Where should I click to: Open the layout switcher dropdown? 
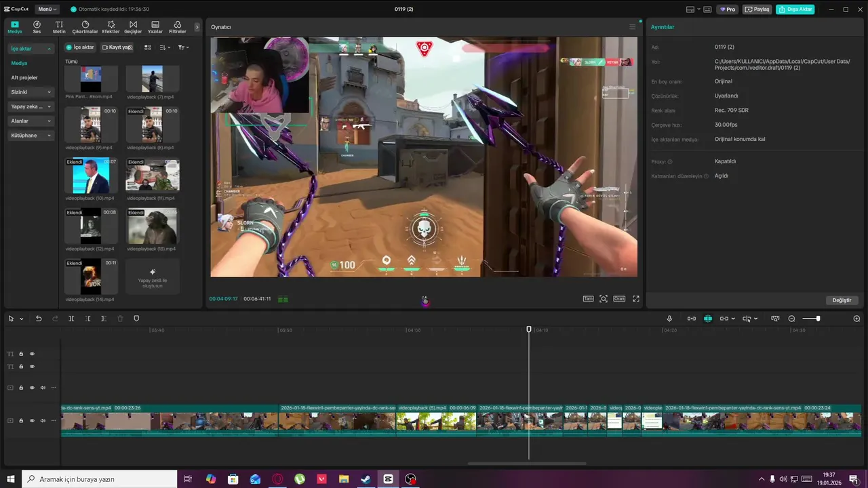pos(693,9)
